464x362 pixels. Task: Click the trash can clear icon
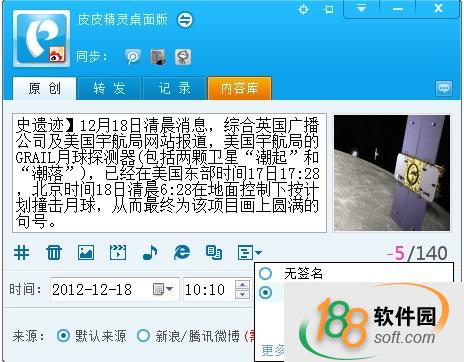point(54,252)
